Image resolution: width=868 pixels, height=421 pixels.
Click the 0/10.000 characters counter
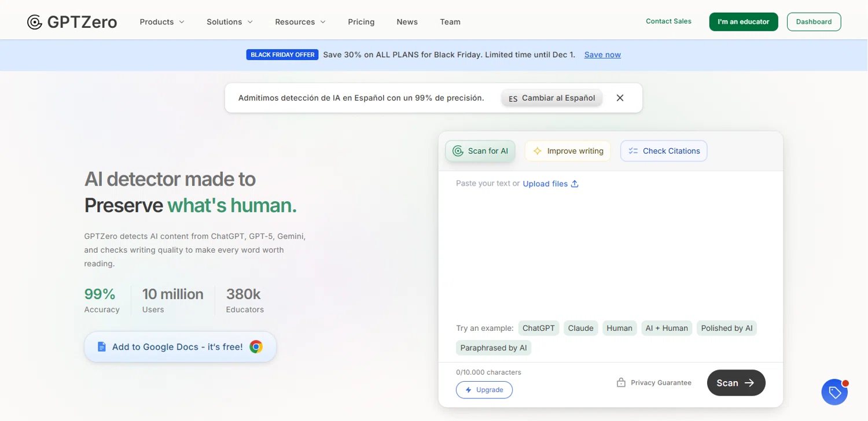488,372
